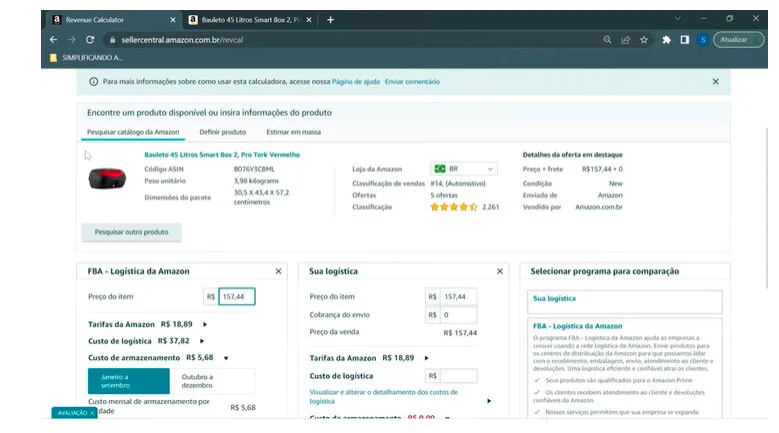
Task: Open Visualizar e alterar o detalhamento link
Action: coord(384,396)
